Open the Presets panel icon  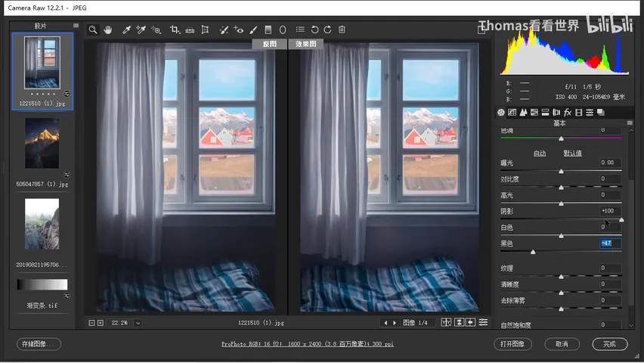click(590, 112)
